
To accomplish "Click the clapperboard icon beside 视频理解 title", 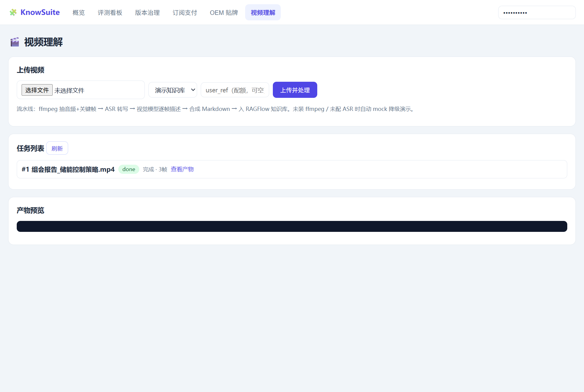I will tap(15, 42).
